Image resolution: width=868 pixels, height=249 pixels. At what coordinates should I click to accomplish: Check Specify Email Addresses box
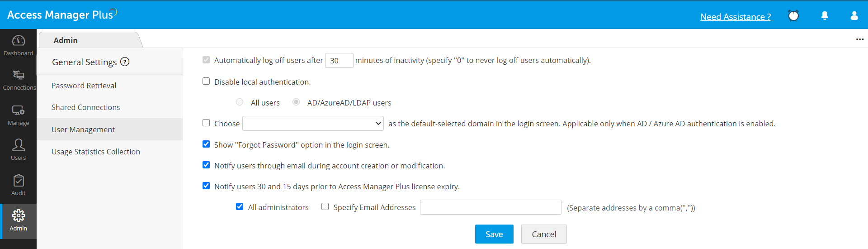click(x=325, y=207)
